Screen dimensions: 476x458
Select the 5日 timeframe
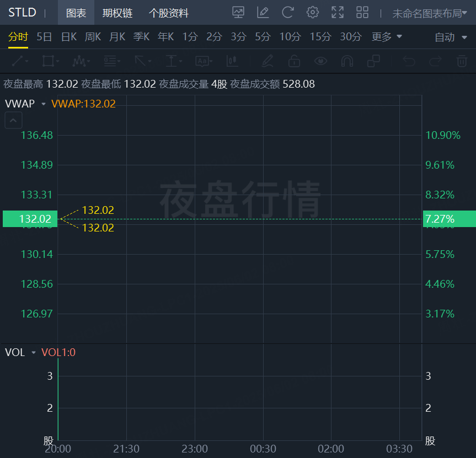[x=44, y=37]
